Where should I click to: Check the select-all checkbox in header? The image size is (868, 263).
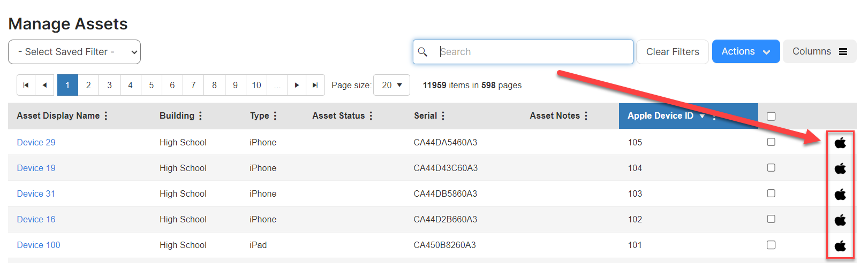click(771, 117)
